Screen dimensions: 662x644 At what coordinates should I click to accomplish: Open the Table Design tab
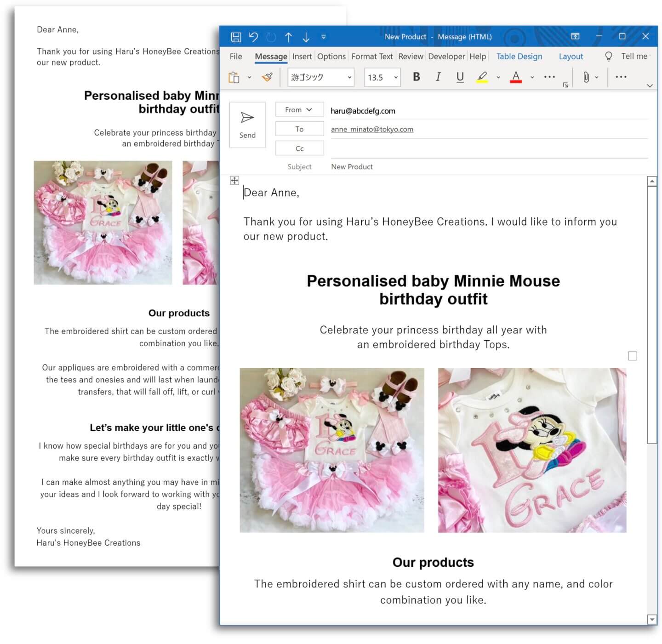(519, 56)
